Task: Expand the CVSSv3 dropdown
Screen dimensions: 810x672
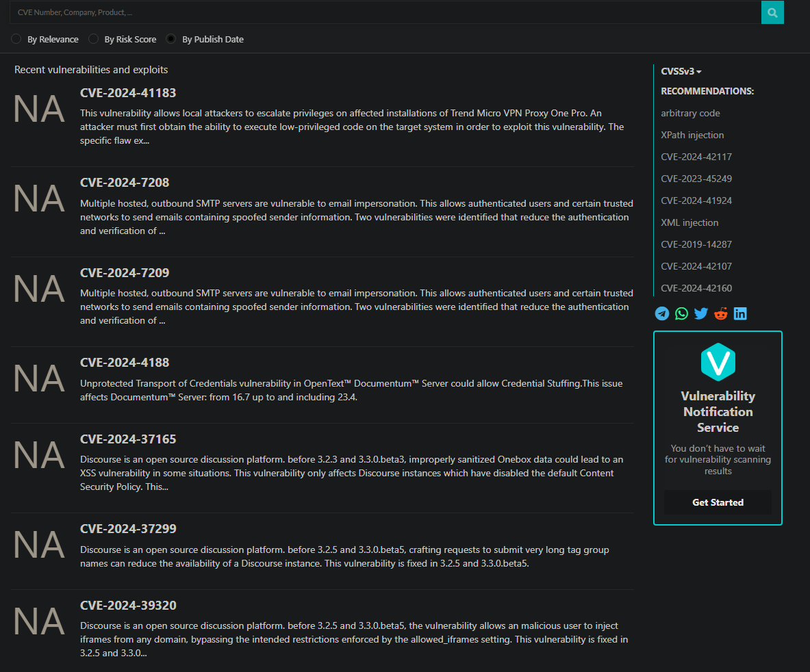Action: click(681, 71)
